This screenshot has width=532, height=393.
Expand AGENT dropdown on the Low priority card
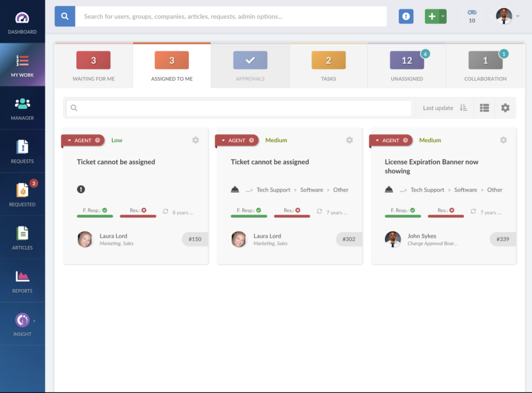pyautogui.click(x=69, y=141)
